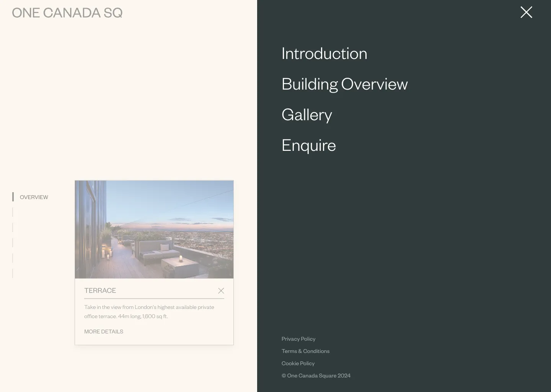Click MORE DETAILS on the Terrace card

[x=104, y=332]
